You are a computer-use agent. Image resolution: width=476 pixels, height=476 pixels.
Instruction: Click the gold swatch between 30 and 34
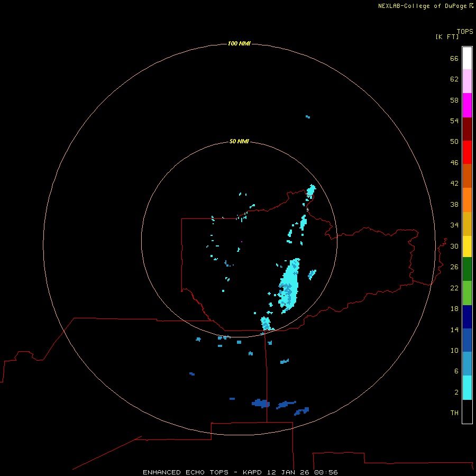point(467,224)
